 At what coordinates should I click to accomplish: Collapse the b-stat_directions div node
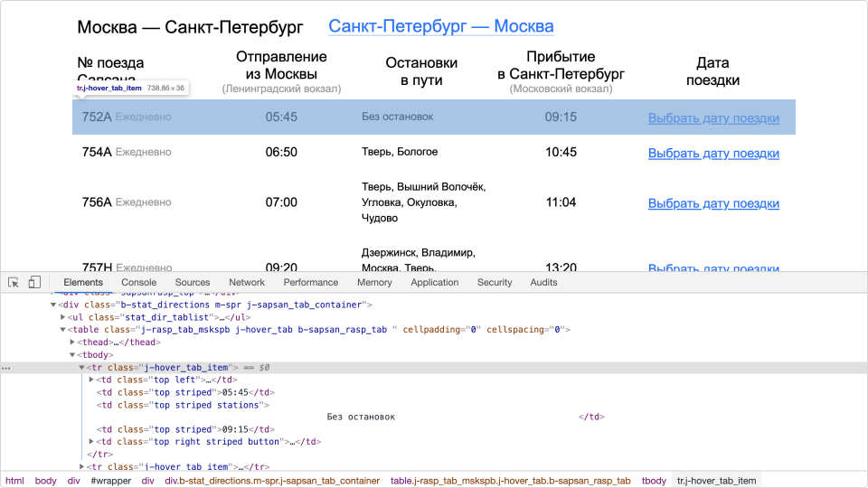[53, 305]
